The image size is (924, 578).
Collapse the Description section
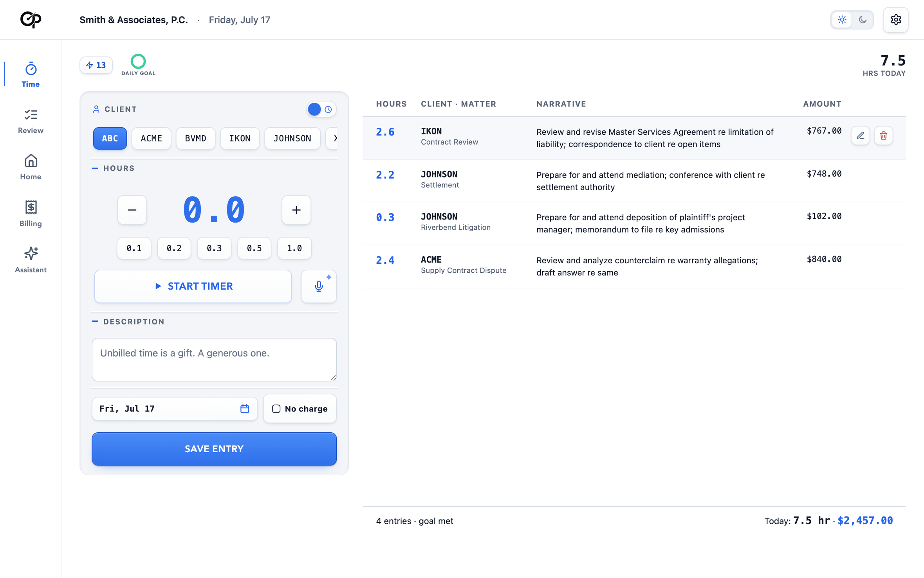[128, 322]
